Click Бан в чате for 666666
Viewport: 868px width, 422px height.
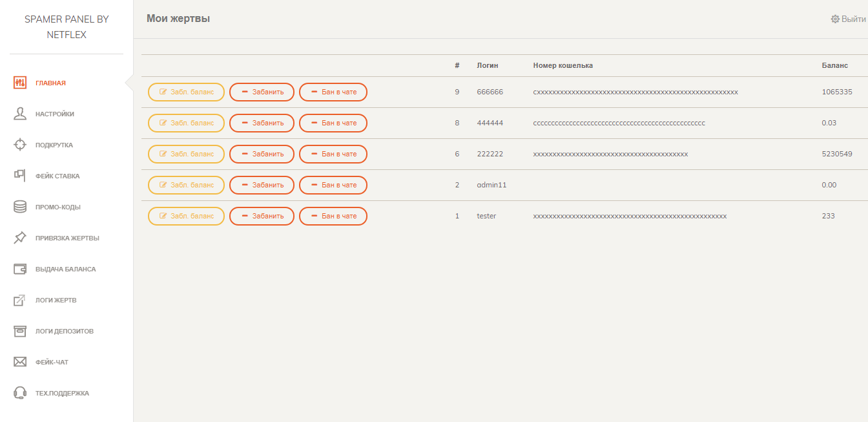(x=333, y=92)
